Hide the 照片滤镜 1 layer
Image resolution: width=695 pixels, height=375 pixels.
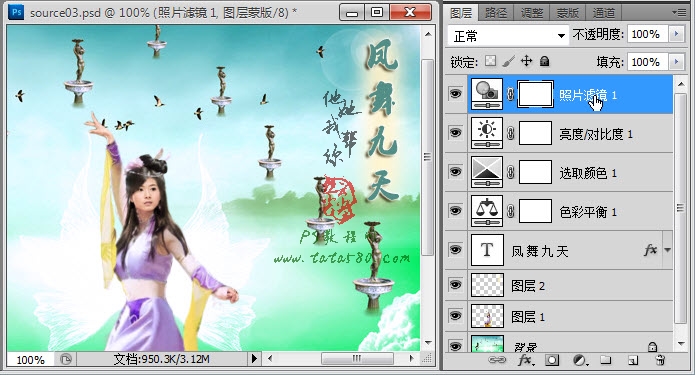[x=455, y=94]
